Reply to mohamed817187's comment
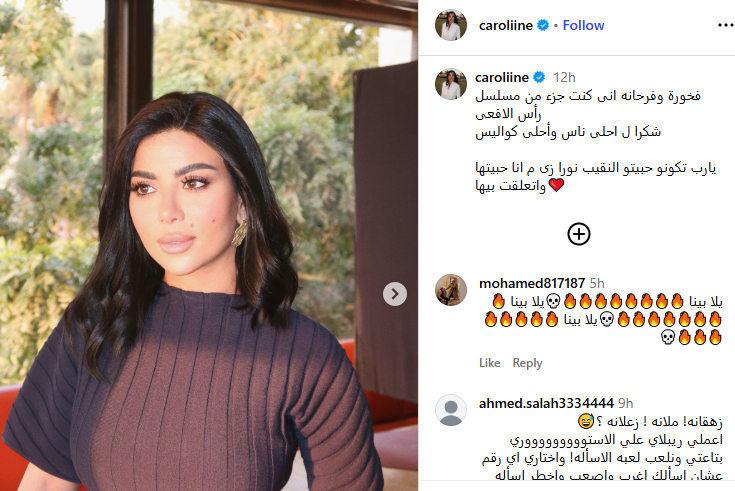This screenshot has width=735, height=491. point(527,363)
